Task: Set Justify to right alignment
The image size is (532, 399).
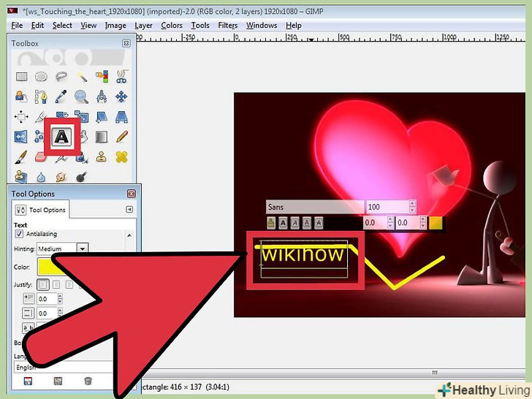Action: pos(69,284)
